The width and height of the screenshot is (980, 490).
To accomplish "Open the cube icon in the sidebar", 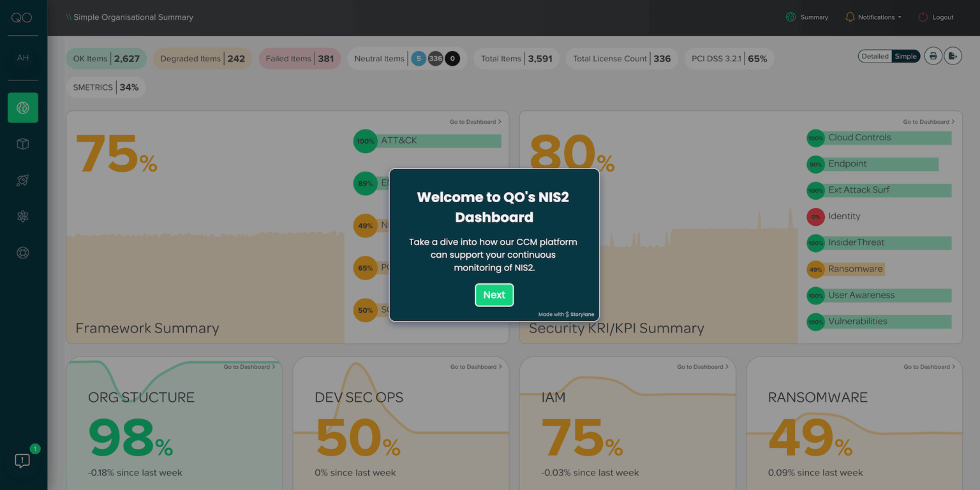I will pyautogui.click(x=23, y=144).
